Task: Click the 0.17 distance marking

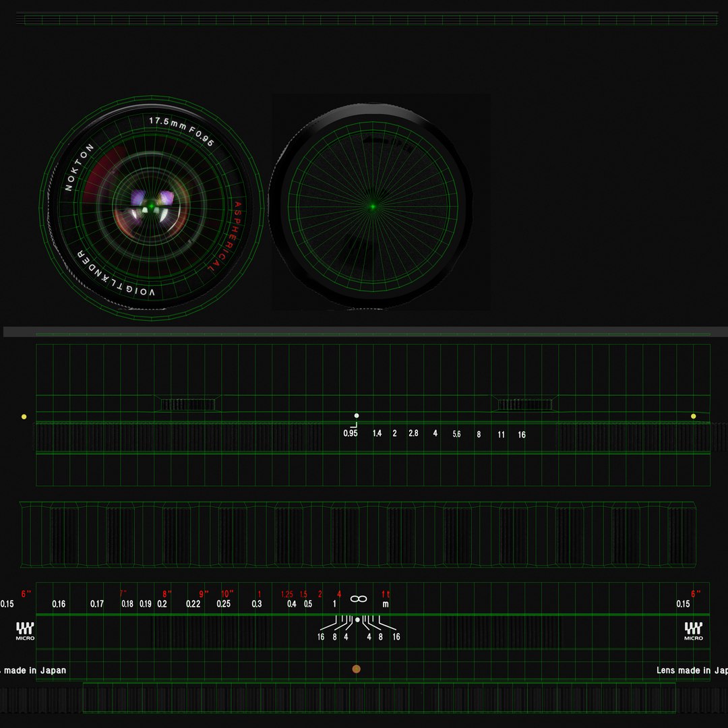Action: coord(97,604)
